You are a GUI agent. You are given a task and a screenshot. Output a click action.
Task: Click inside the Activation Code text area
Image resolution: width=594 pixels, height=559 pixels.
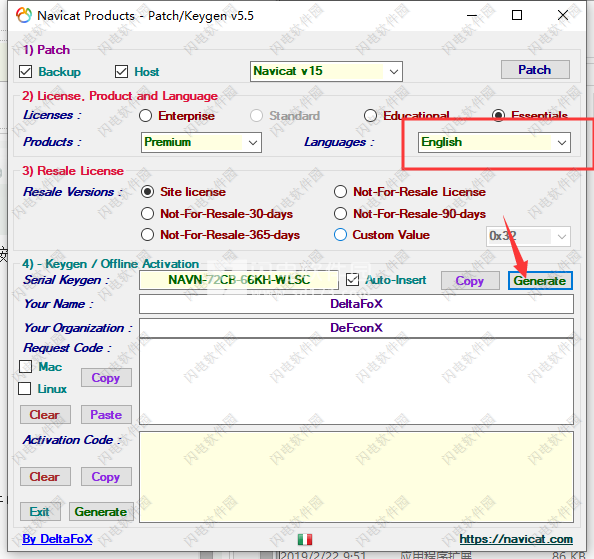[x=356, y=477]
